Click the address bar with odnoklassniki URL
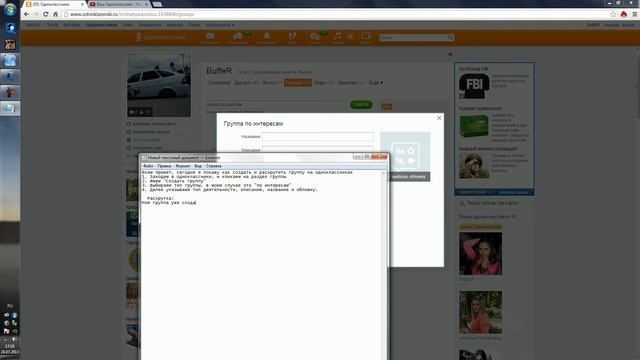Viewport: 640px width, 360px height. (x=335, y=14)
